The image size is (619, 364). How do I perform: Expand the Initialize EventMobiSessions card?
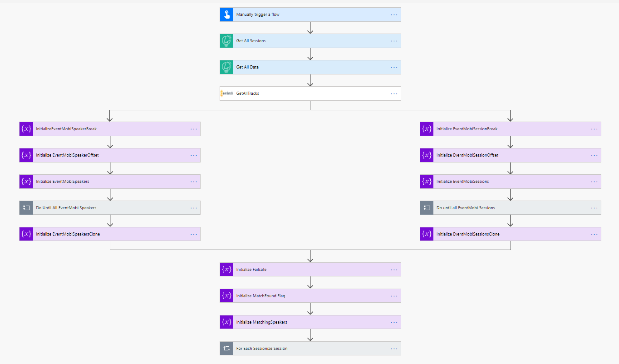point(511,182)
